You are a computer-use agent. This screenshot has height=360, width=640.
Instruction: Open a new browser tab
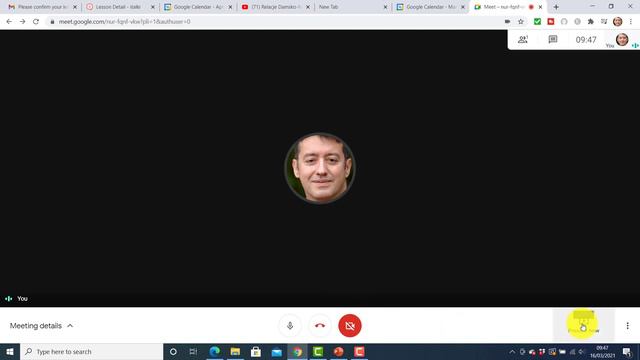point(556,7)
